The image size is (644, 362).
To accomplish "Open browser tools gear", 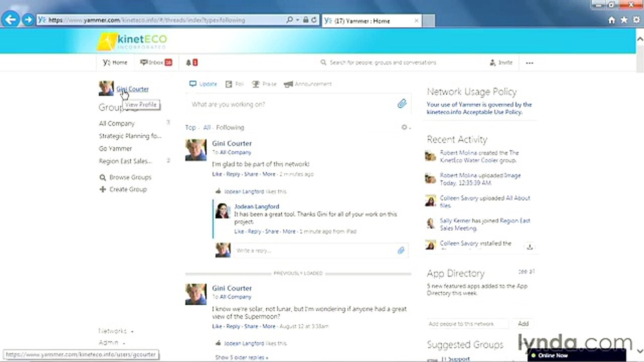I will pyautogui.click(x=636, y=20).
